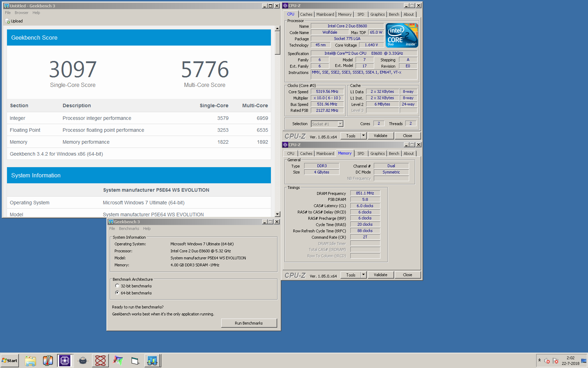Open the colorful triangle taskbar app

point(118,360)
